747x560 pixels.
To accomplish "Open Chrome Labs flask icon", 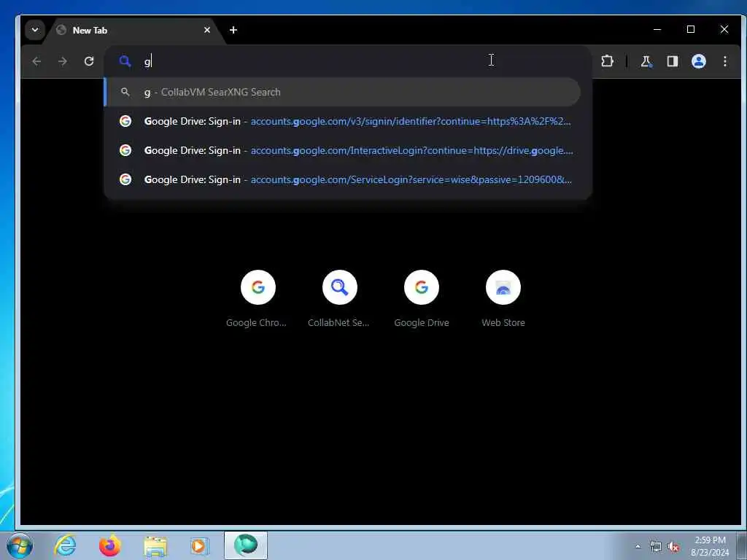I will coord(646,61).
